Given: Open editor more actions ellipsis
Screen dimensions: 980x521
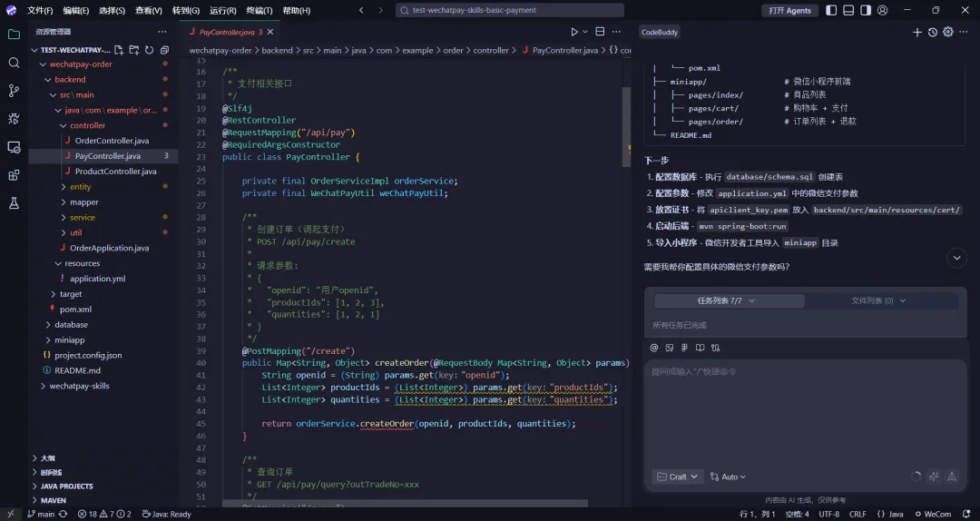Looking at the screenshot, I should 616,32.
